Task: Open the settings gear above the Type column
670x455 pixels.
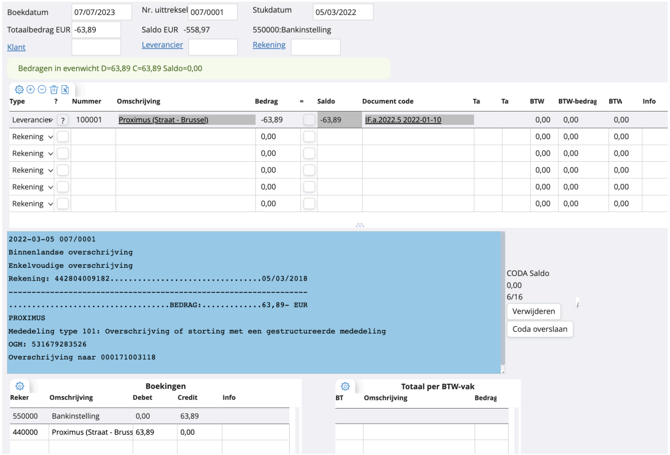Action: pyautogui.click(x=18, y=90)
